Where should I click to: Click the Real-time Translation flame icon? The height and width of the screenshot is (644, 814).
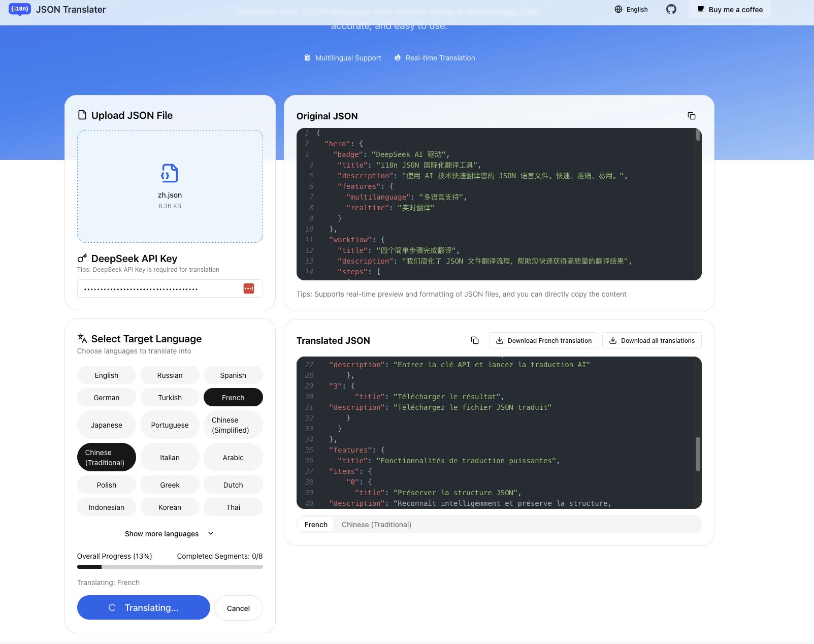pos(398,58)
